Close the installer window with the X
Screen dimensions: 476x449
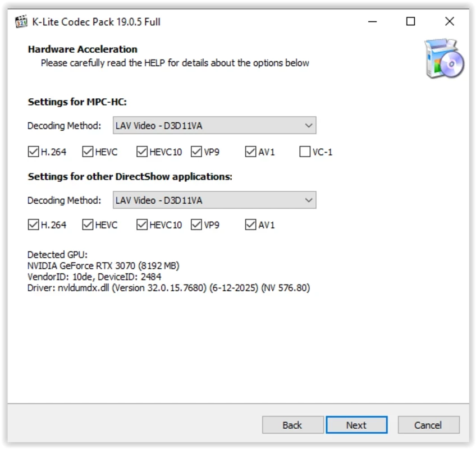click(450, 22)
